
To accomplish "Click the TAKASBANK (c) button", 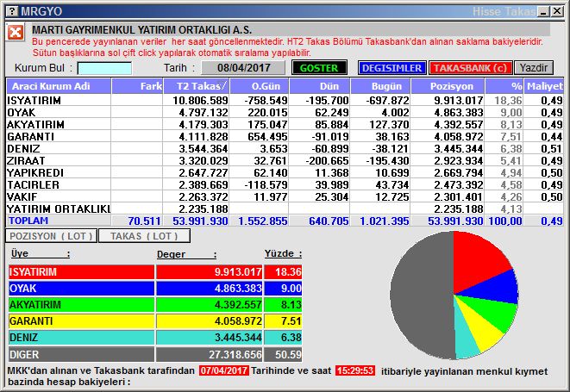I will [470, 68].
